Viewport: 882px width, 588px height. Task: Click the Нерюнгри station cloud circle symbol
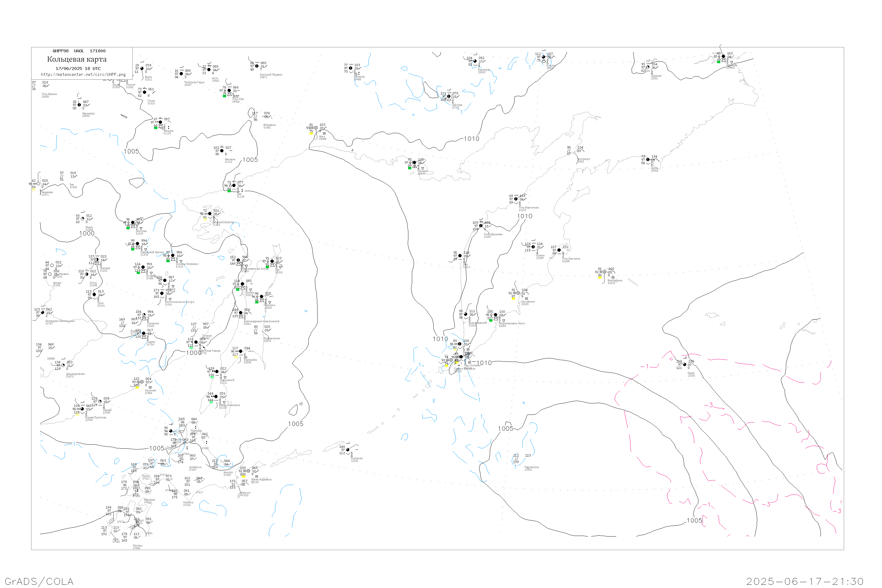[79, 105]
